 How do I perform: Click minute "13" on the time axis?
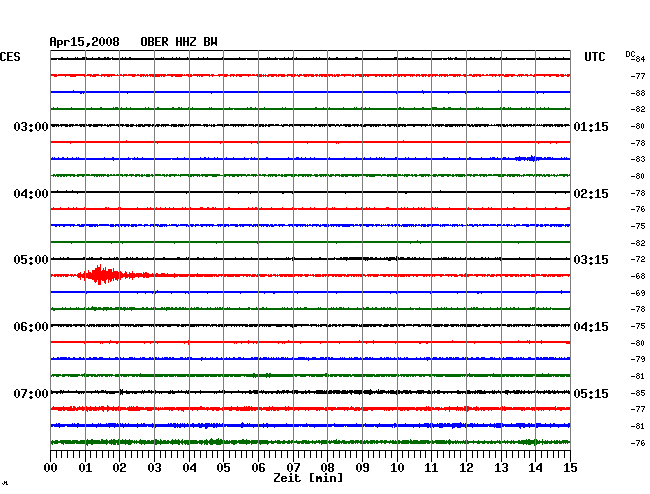point(501,468)
